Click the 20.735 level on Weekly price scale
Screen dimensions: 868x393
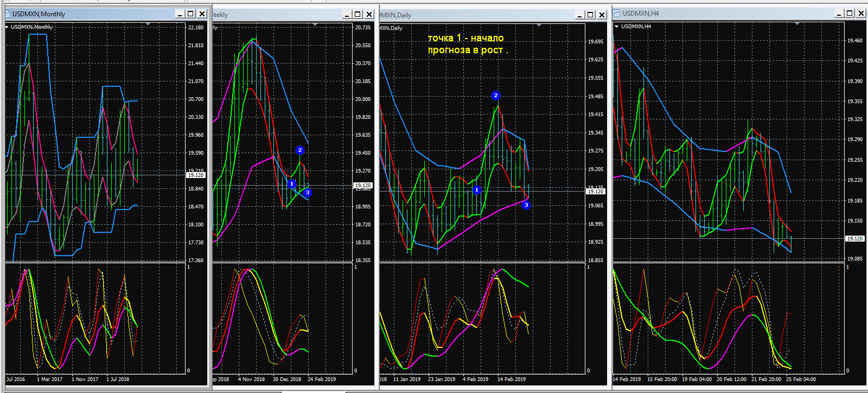tap(363, 27)
